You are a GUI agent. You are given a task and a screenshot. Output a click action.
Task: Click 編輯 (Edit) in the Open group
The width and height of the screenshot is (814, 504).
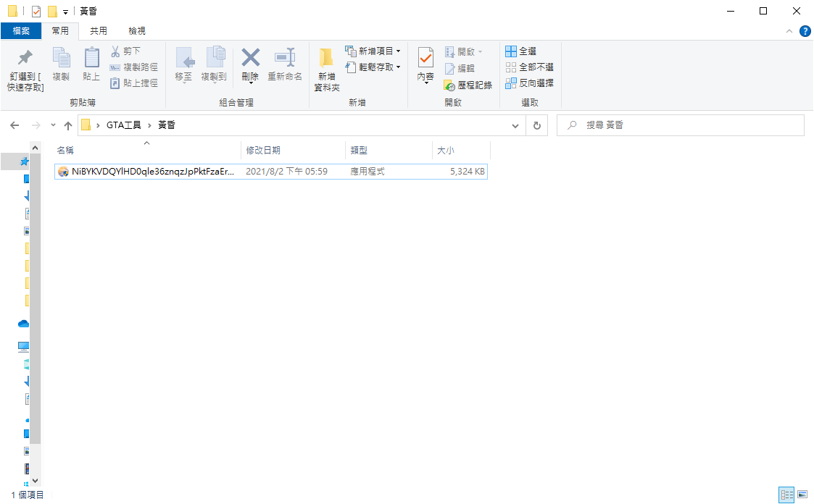(x=460, y=68)
